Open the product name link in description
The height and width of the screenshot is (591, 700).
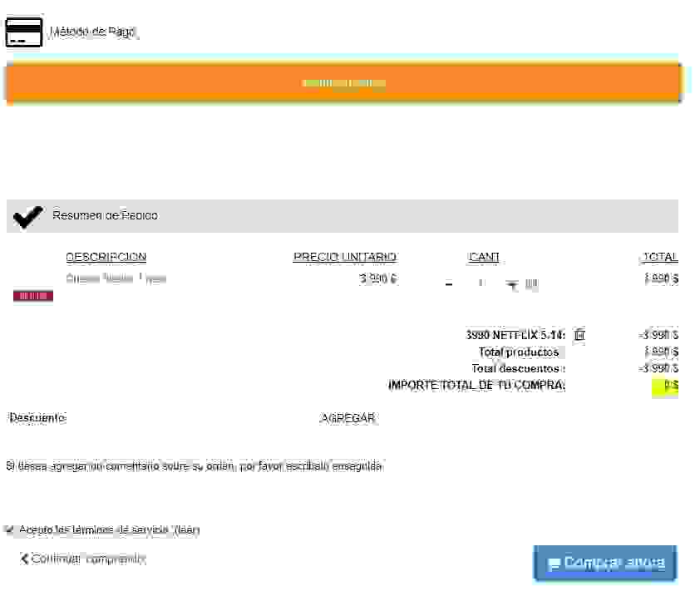[116, 278]
